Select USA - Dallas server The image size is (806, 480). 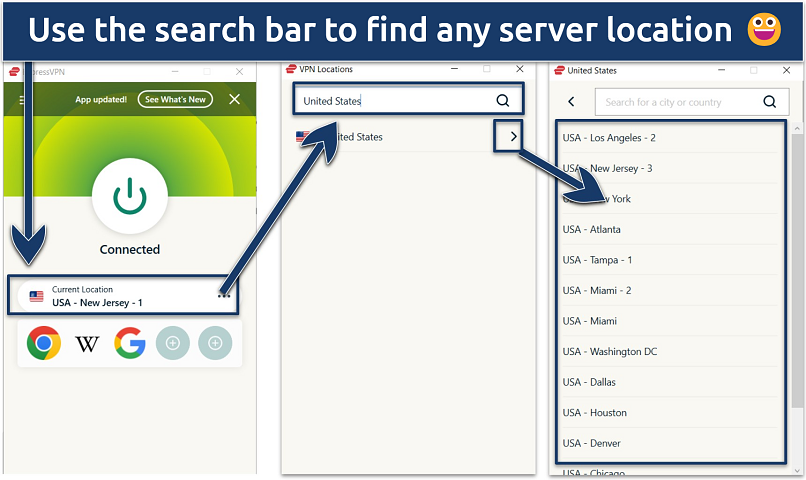coord(670,382)
